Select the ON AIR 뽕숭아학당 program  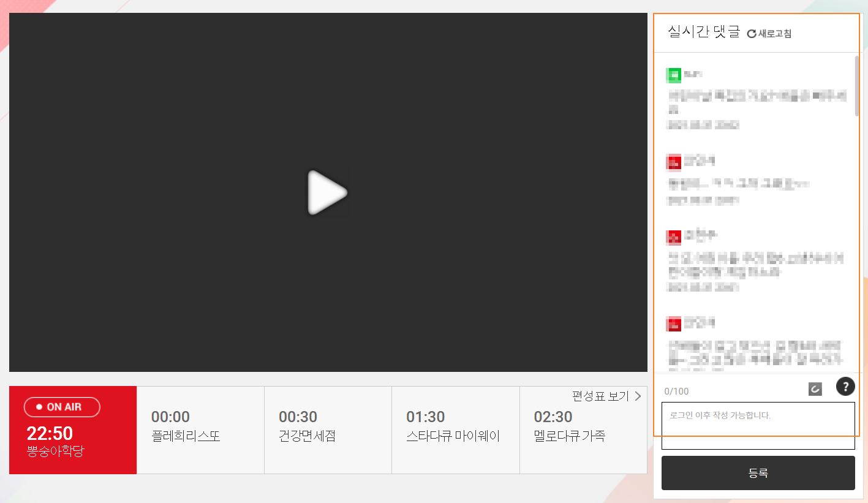coord(73,430)
